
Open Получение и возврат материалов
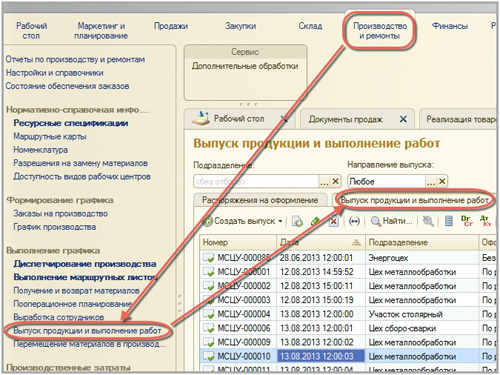[76, 291]
